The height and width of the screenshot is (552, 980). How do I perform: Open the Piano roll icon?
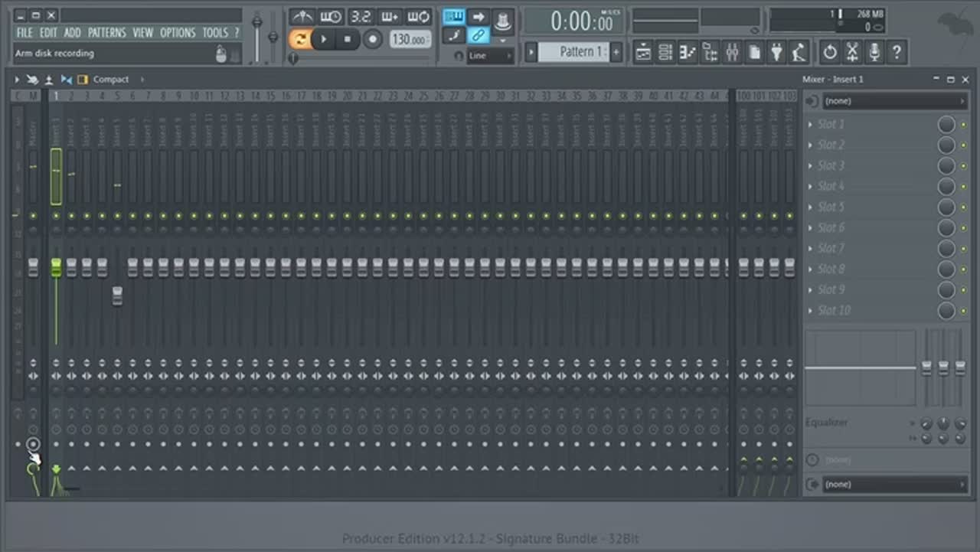[688, 52]
